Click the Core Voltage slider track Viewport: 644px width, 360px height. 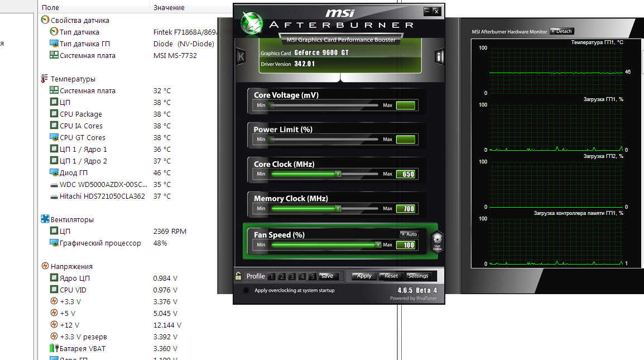pos(324,105)
